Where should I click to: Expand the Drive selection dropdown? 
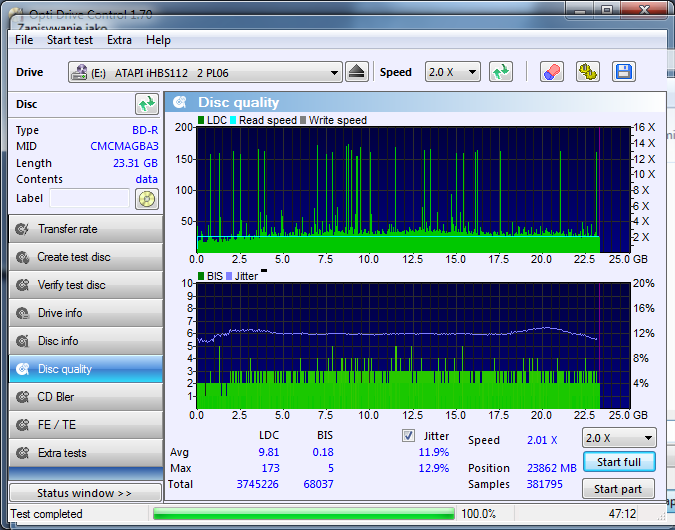334,73
